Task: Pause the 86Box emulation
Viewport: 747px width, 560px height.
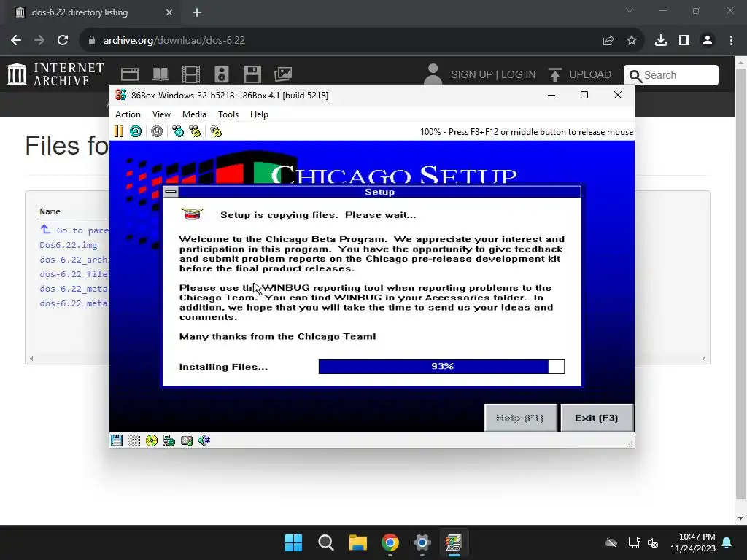Action: (119, 131)
